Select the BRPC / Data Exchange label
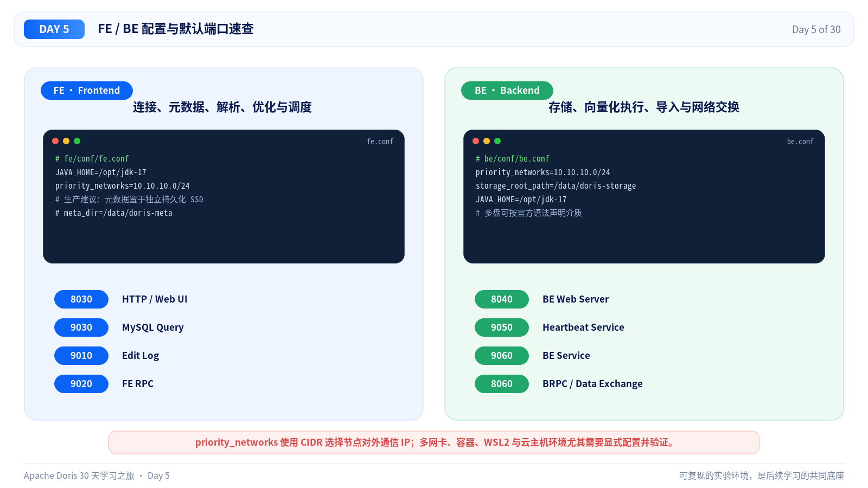868x488 pixels. pyautogui.click(x=592, y=384)
